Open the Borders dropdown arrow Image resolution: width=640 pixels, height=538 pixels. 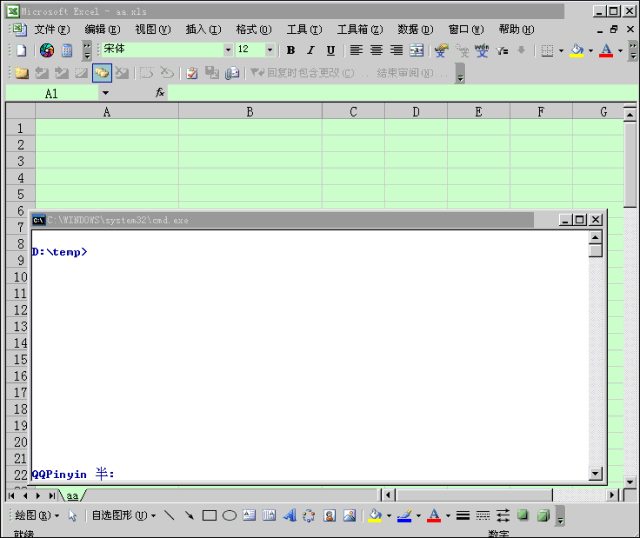coord(561,50)
